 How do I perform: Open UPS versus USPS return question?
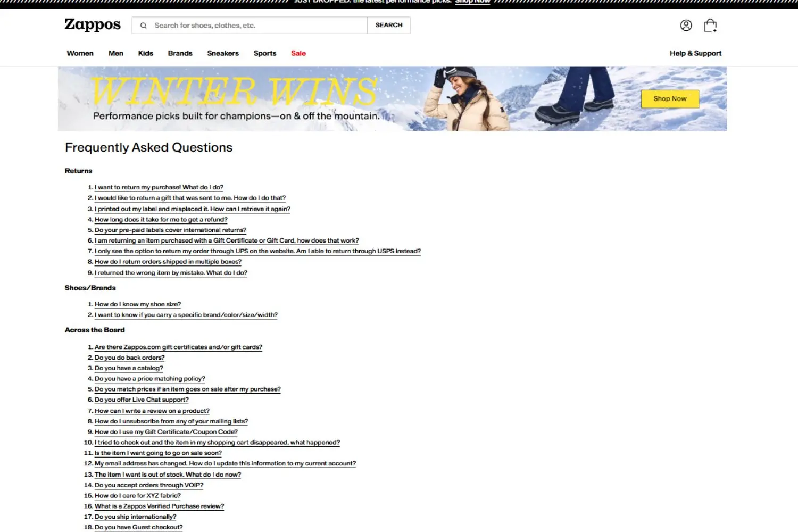(x=257, y=251)
